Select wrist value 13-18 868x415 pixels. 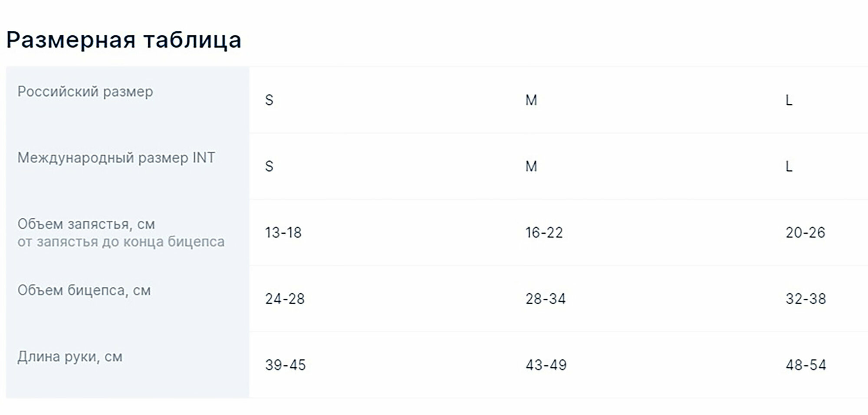click(x=283, y=233)
